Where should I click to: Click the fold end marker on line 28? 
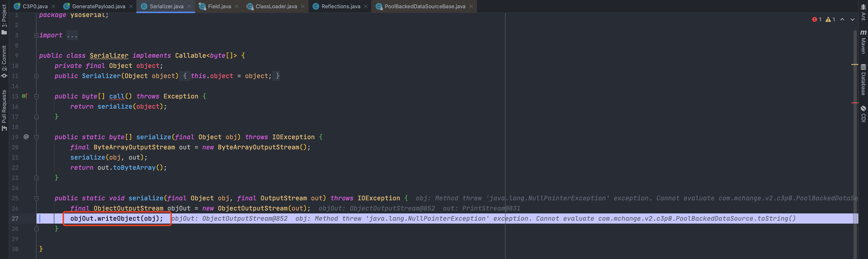36,229
